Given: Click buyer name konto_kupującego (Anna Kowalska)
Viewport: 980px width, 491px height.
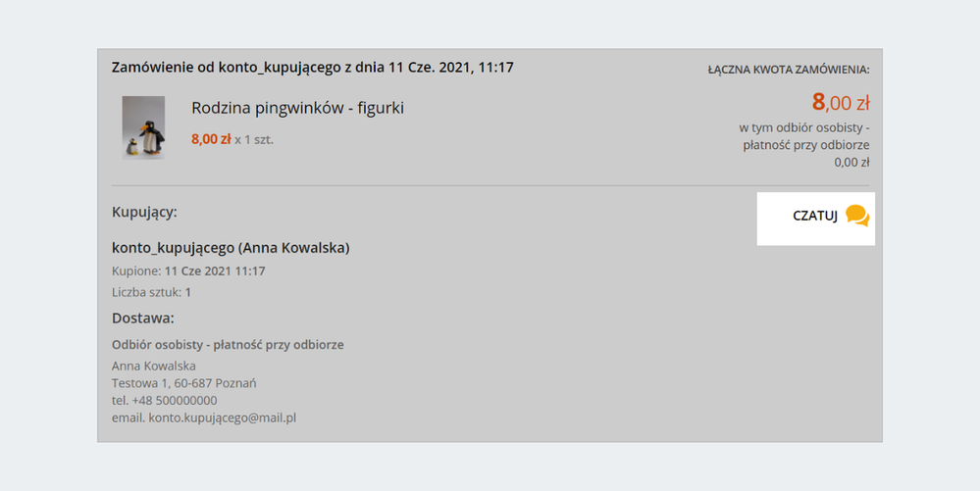Looking at the screenshot, I should click(231, 247).
